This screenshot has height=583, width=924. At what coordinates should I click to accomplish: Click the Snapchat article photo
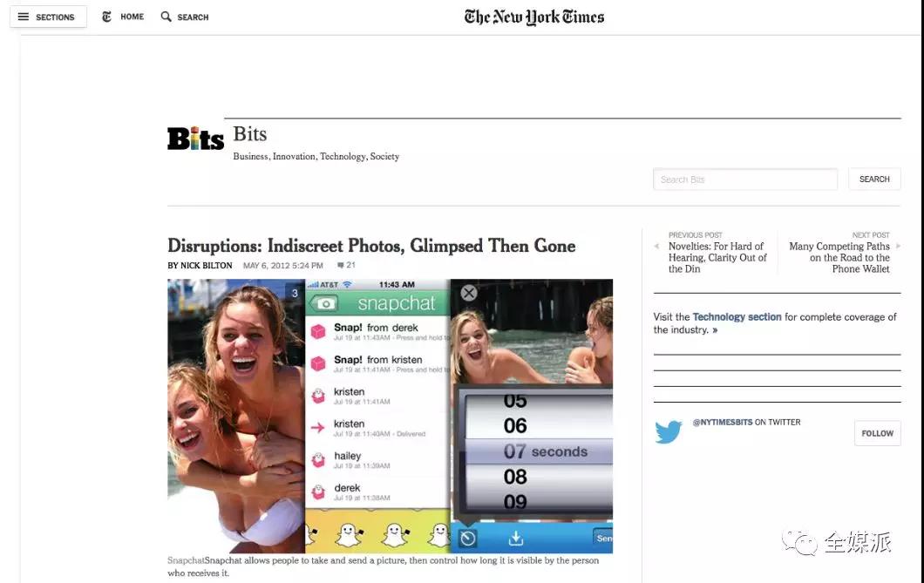click(x=391, y=417)
